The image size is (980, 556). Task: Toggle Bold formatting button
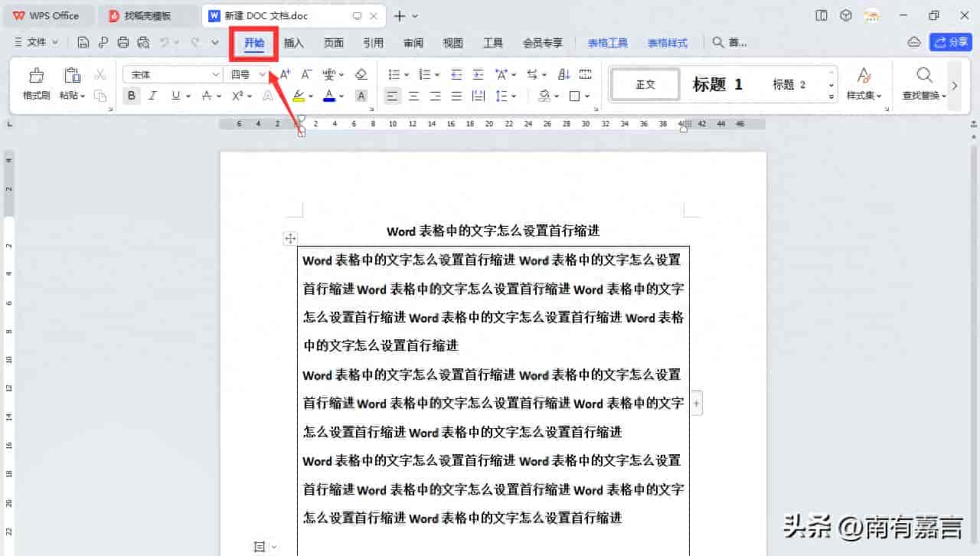click(x=132, y=96)
